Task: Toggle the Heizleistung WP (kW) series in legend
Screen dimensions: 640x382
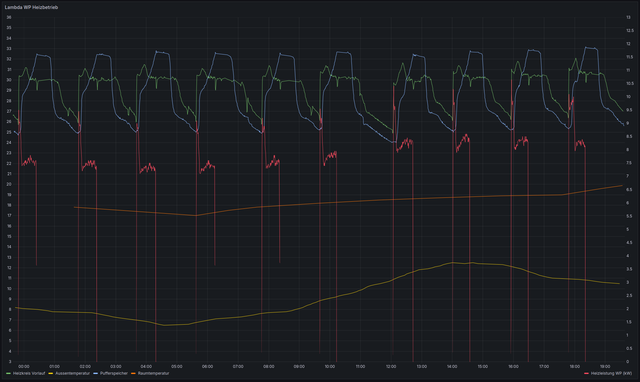Action: [611, 373]
